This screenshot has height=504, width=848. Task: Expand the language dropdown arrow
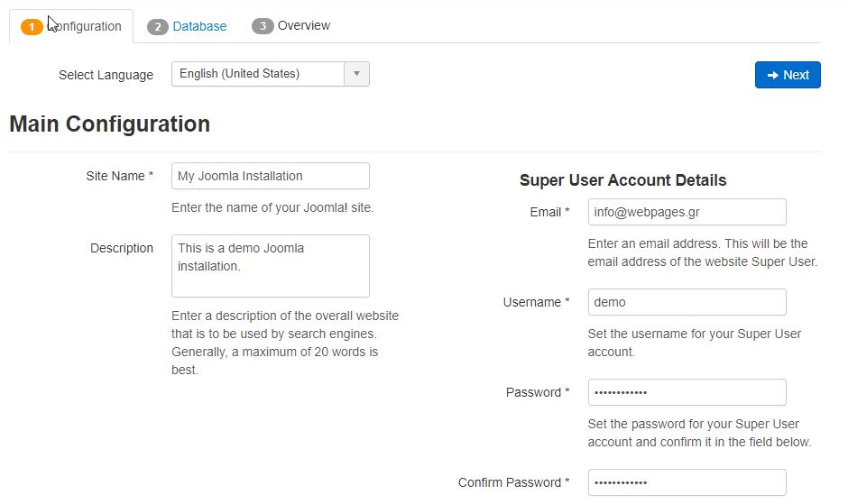tap(357, 74)
